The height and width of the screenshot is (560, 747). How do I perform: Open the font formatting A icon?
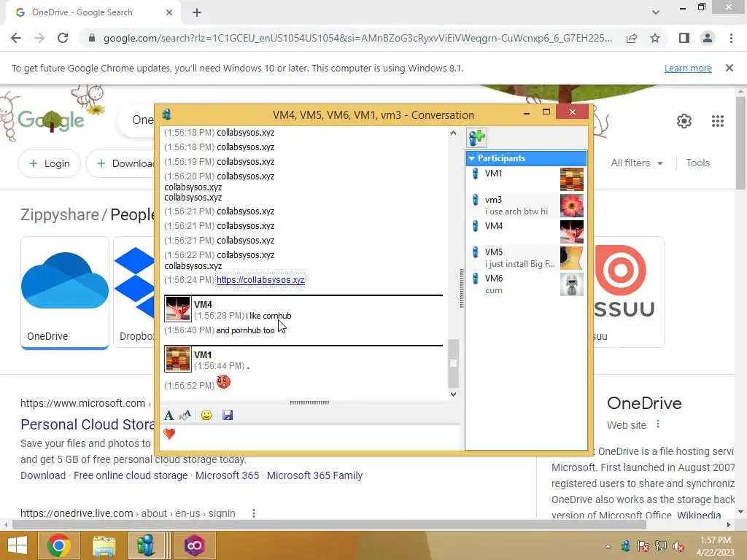[169, 415]
